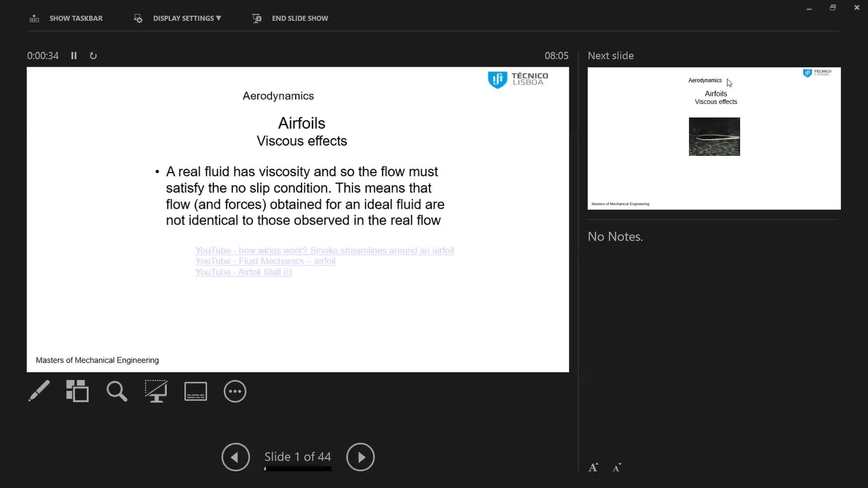
Task: Click the slide progress bar under counter
Action: 298,469
